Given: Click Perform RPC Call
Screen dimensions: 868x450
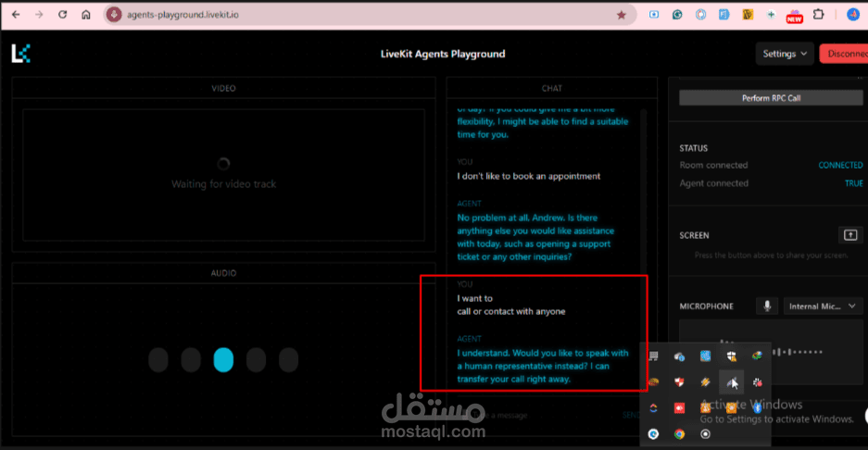Looking at the screenshot, I should click(771, 98).
